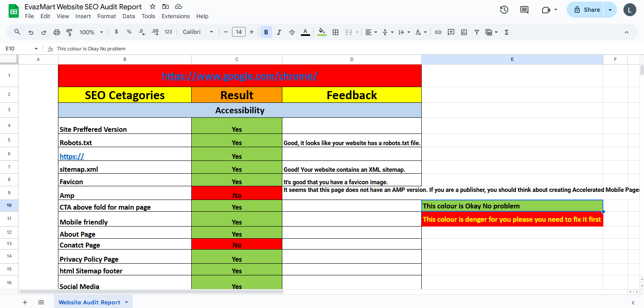Open Website Audit Report tab menu

pos(126,302)
